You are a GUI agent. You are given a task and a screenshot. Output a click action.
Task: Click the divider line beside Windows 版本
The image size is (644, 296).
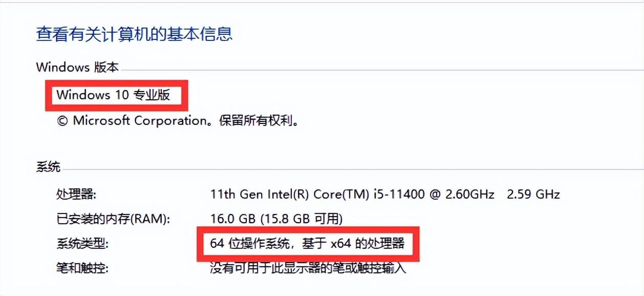pyautogui.click(x=379, y=70)
